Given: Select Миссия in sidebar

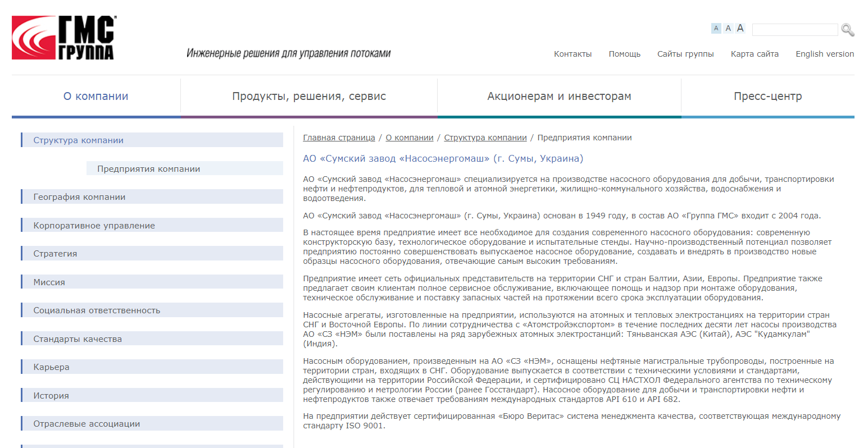Looking at the screenshot, I should point(152,282).
